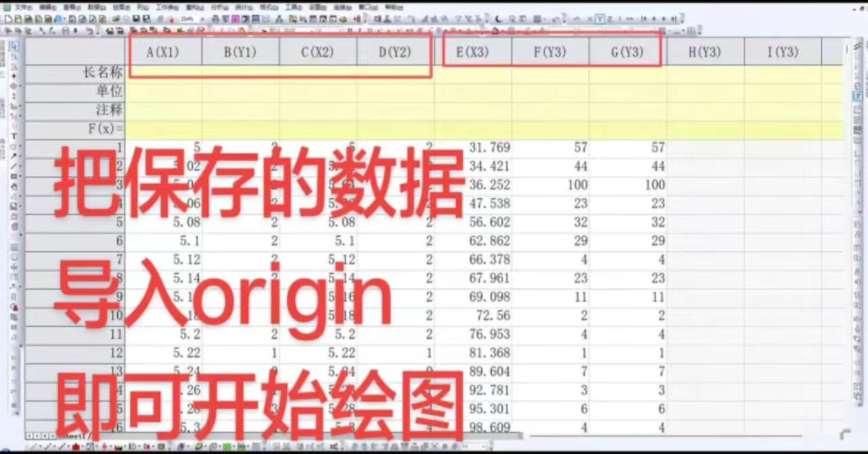Click the Move to First column icon

click(x=644, y=19)
